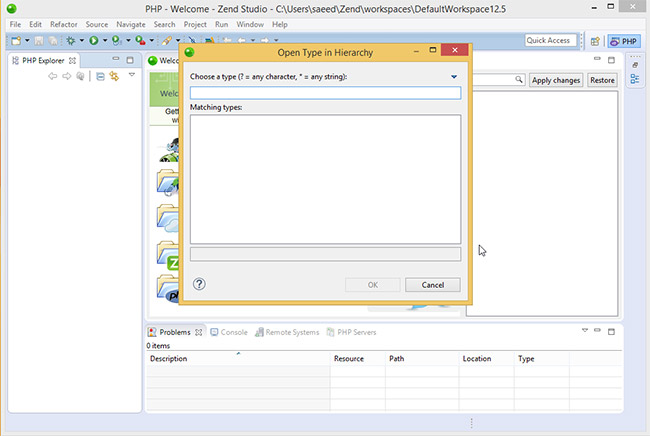Click the Forward navigation toolbar arrow

click(x=265, y=41)
